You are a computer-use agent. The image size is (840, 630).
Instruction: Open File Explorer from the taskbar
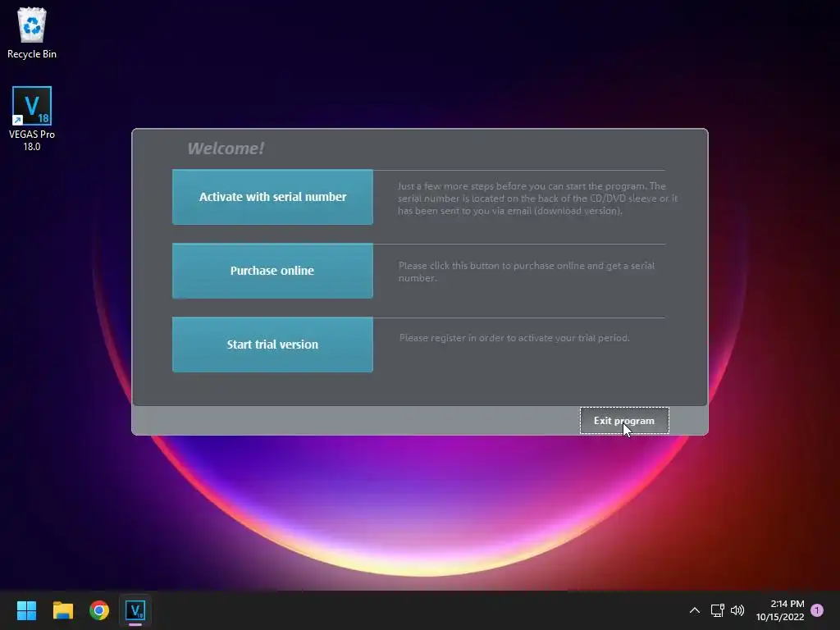(62, 610)
